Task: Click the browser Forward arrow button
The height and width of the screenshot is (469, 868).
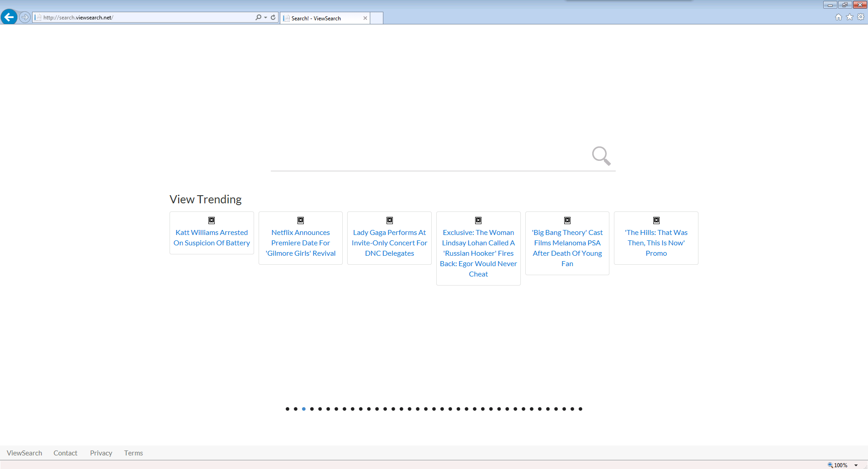Action: point(25,17)
